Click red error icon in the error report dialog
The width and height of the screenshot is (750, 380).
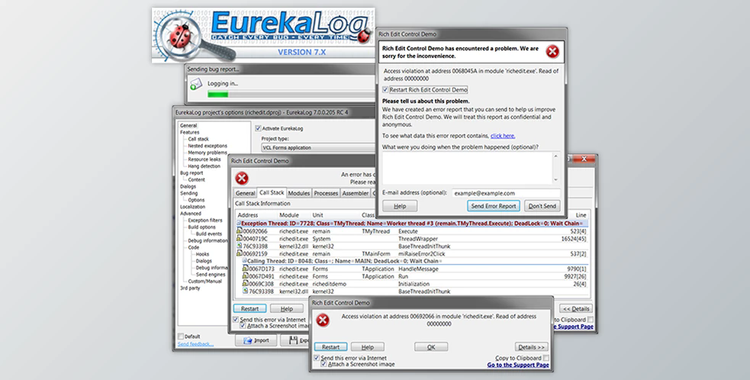tap(552, 52)
